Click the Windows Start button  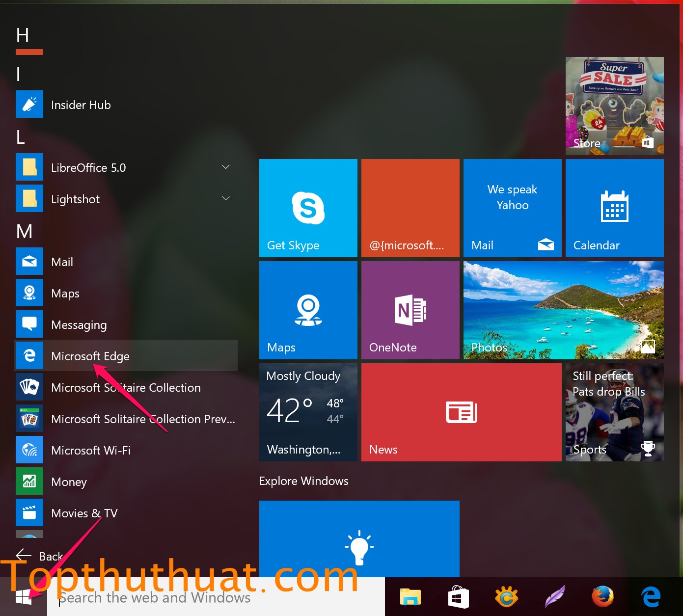pos(24,597)
